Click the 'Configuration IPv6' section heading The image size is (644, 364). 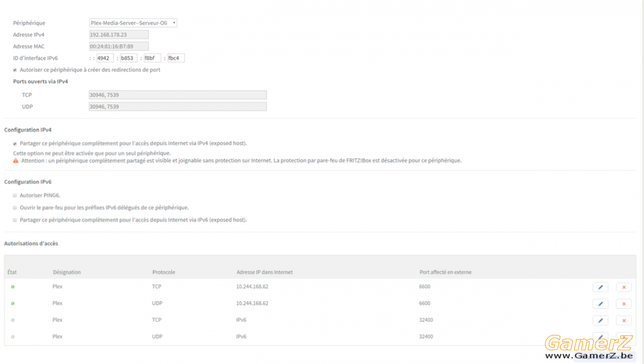pos(28,182)
